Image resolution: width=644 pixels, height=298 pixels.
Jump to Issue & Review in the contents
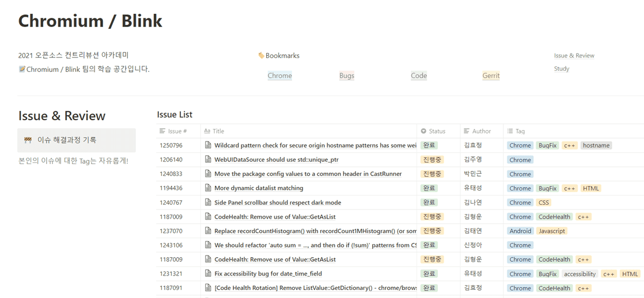tap(574, 55)
